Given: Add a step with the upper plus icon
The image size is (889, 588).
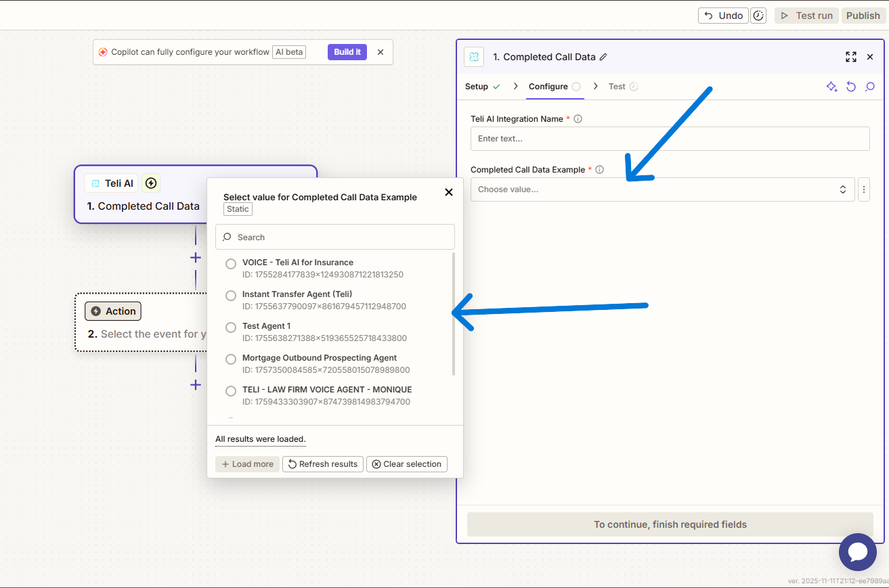Looking at the screenshot, I should tap(196, 258).
